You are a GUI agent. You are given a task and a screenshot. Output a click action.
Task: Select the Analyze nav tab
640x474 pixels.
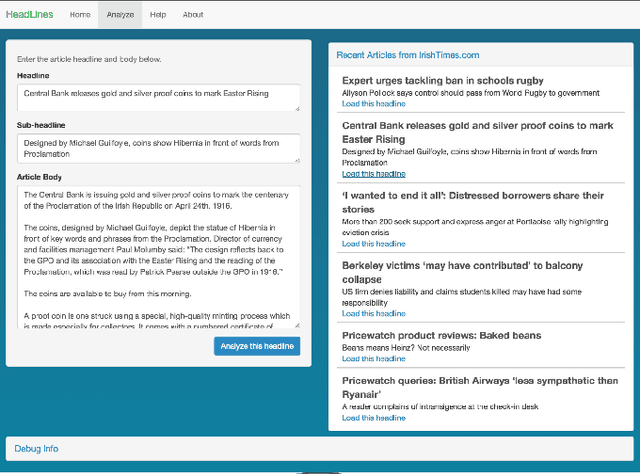tap(120, 15)
